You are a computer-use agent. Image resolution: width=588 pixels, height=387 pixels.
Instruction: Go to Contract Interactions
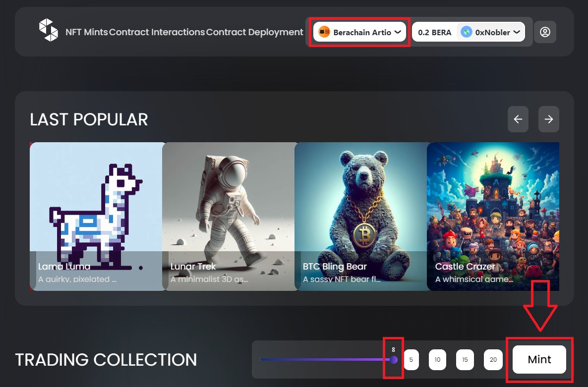(157, 32)
